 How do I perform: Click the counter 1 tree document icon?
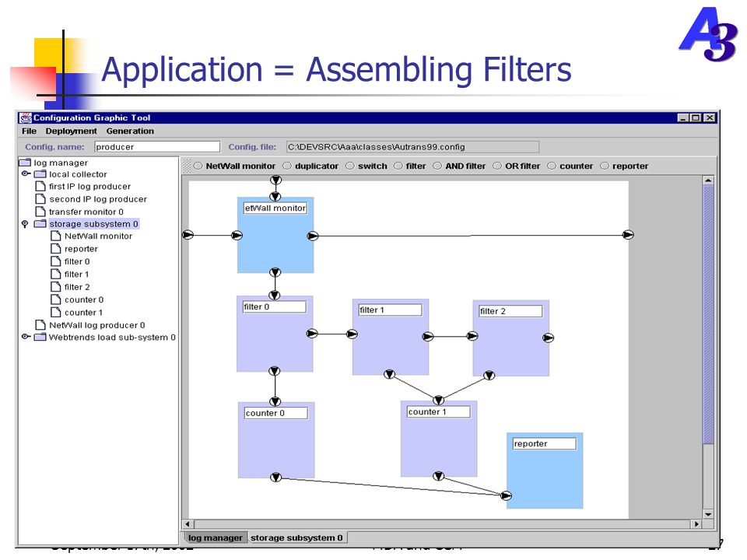(x=56, y=312)
